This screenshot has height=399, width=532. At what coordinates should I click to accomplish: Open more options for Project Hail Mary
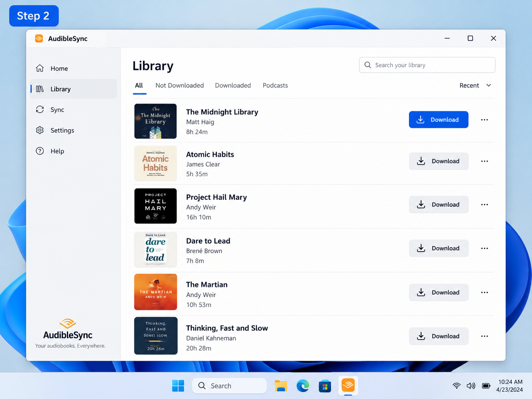(485, 205)
